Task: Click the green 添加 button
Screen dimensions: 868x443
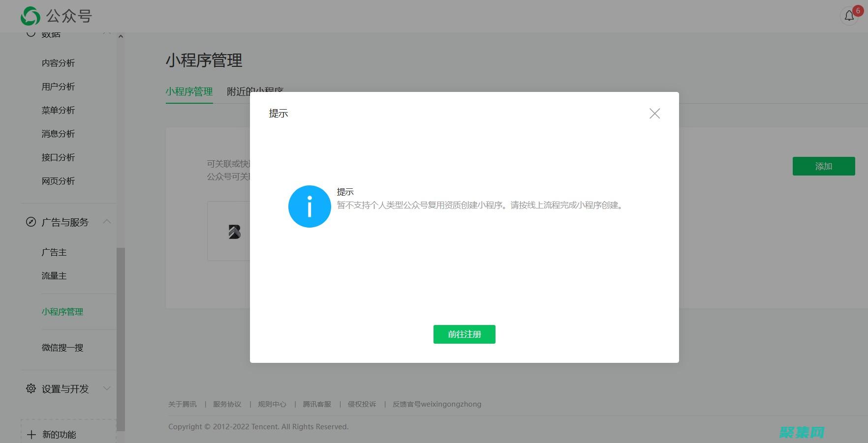Action: click(x=823, y=166)
